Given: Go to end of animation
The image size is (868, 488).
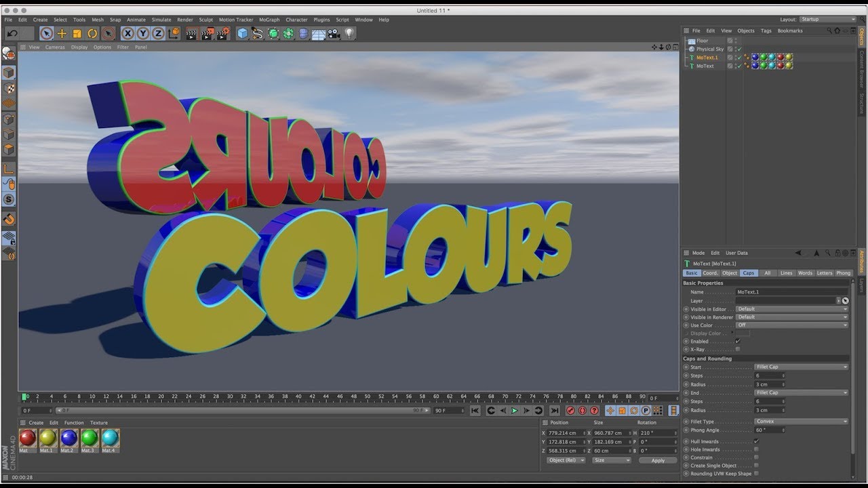Looking at the screenshot, I should [554, 411].
